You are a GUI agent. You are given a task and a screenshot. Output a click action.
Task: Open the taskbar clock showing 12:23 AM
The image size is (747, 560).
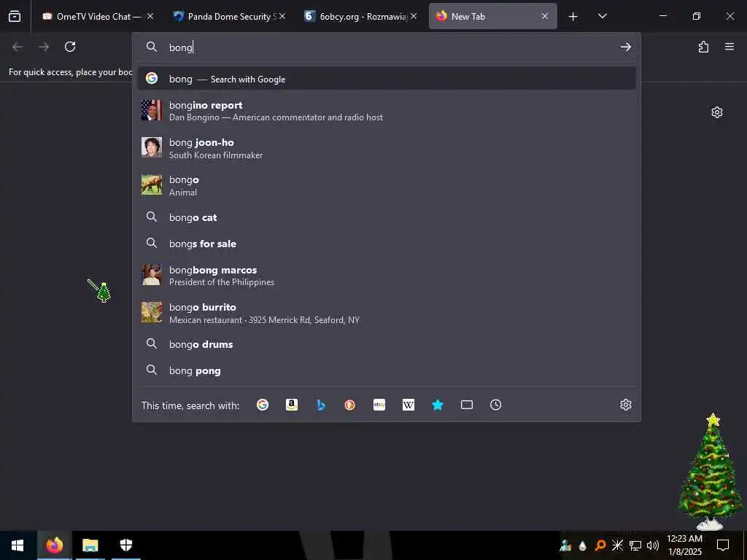684,545
